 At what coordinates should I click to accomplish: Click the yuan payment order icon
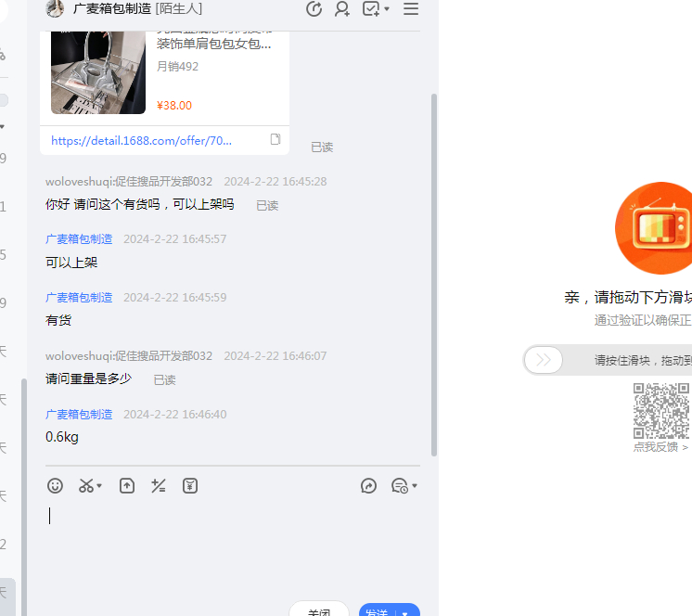190,485
